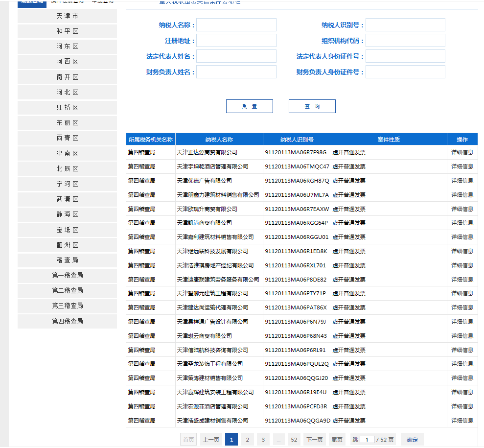This screenshot has width=484, height=448.
Task: Click the 首页 first page button
Action: (x=188, y=439)
